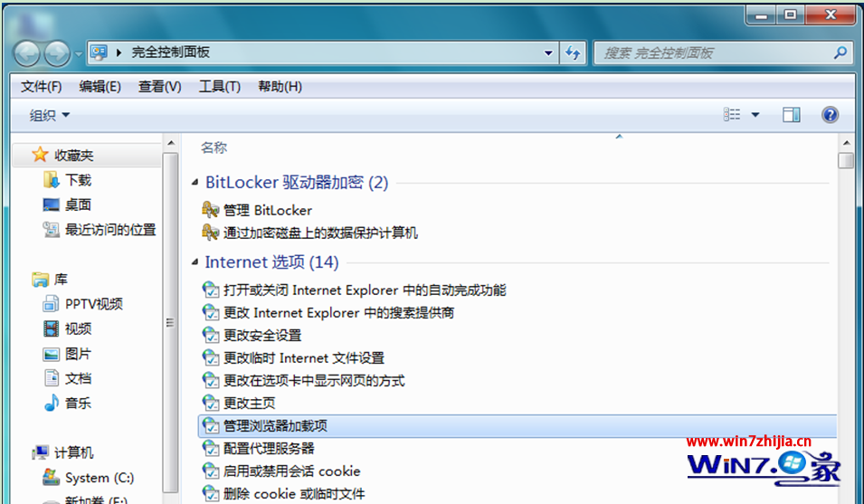Toggle the preview pane button
Viewport: 864px width, 504px height.
click(x=792, y=115)
